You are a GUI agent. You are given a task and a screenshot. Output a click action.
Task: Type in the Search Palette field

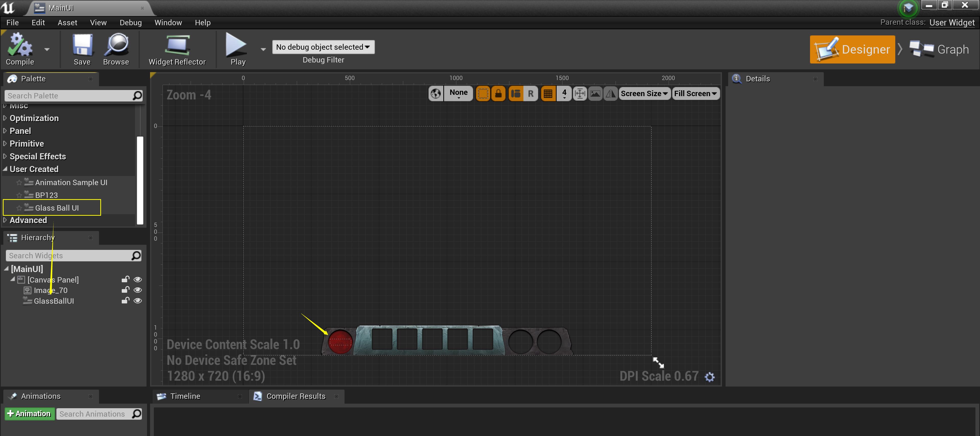pos(68,95)
